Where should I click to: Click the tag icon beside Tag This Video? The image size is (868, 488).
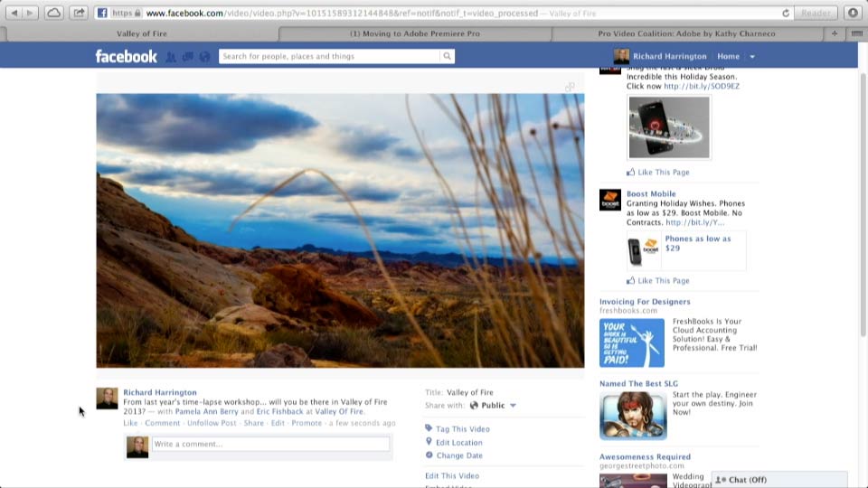[429, 428]
